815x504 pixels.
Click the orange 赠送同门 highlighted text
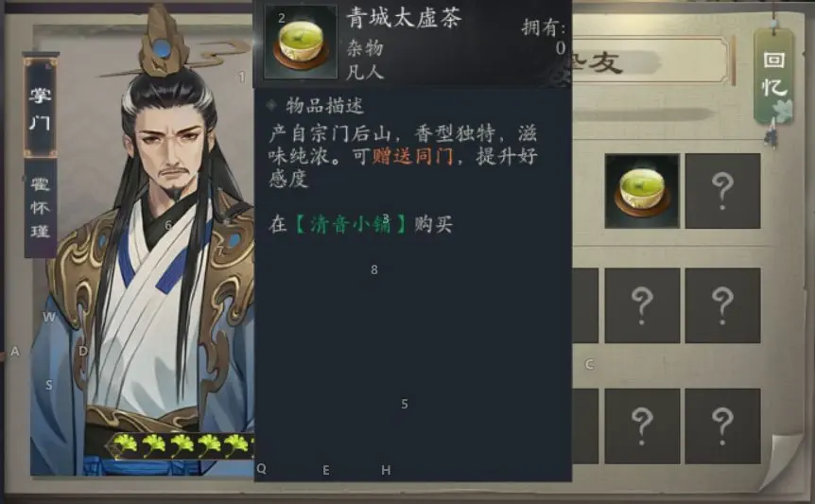tap(412, 156)
